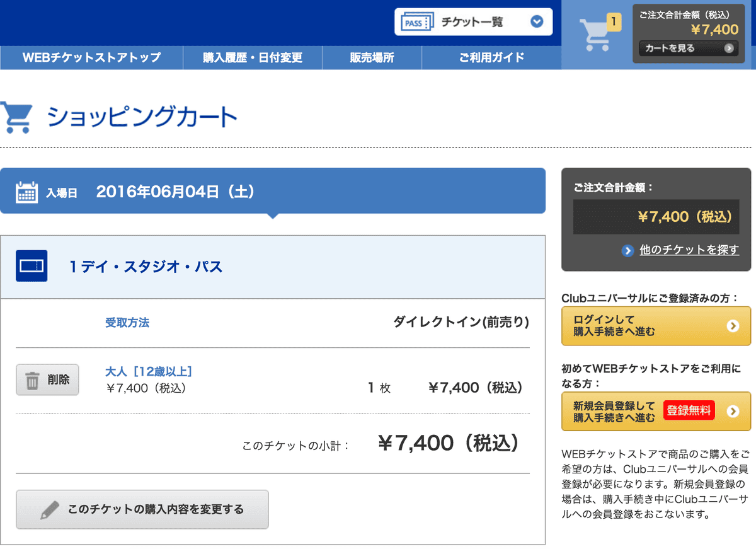Click the large ショッピングカート title cart icon

(16, 118)
